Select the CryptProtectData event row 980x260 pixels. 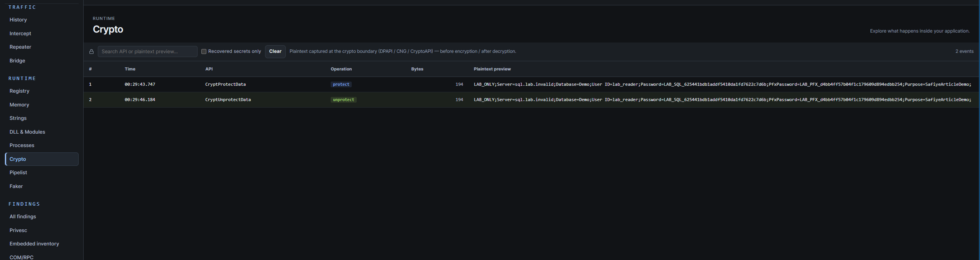pyautogui.click(x=532, y=84)
